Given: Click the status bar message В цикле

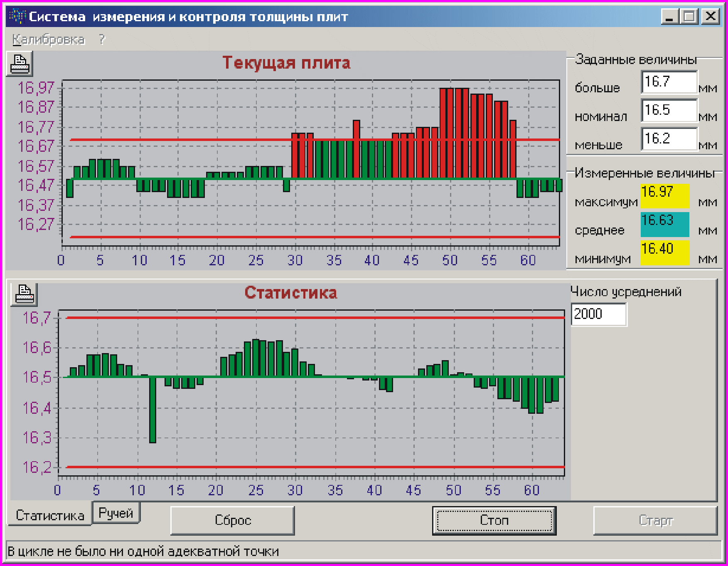Looking at the screenshot, I should tap(143, 551).
